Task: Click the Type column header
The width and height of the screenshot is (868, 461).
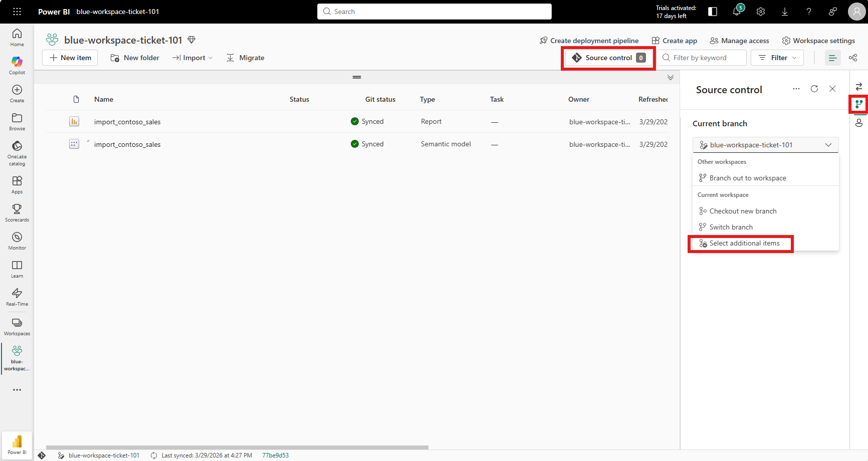Action: tap(427, 99)
